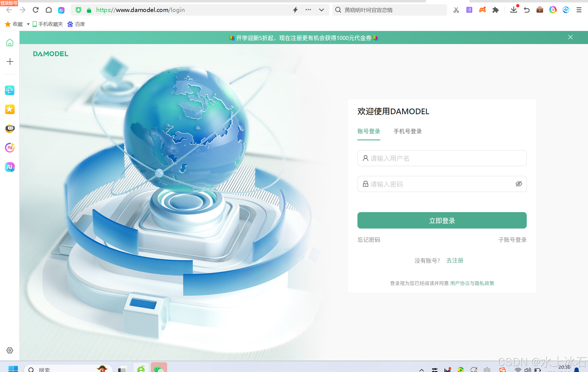Select the 账号登录 tab
This screenshot has height=372, width=588.
coord(369,131)
